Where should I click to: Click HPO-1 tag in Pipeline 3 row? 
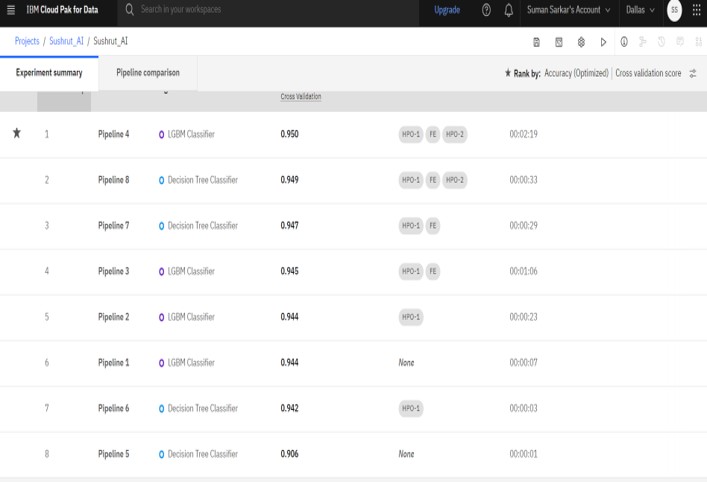point(411,271)
